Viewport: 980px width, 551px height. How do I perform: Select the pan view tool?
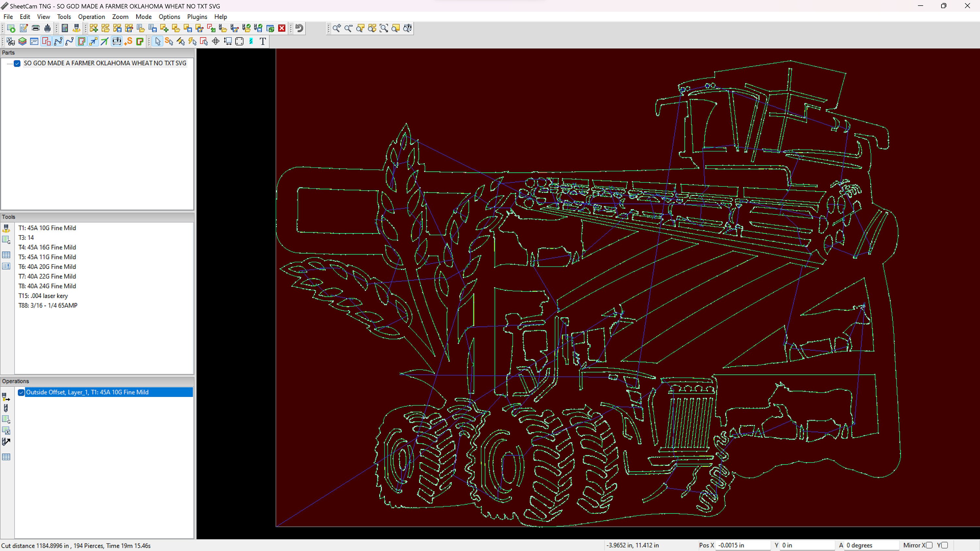click(x=215, y=41)
